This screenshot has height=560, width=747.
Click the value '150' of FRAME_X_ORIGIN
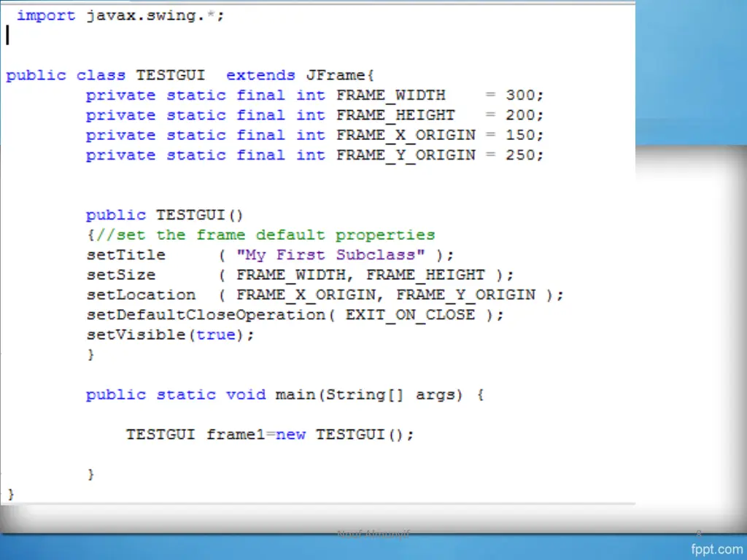pos(521,135)
